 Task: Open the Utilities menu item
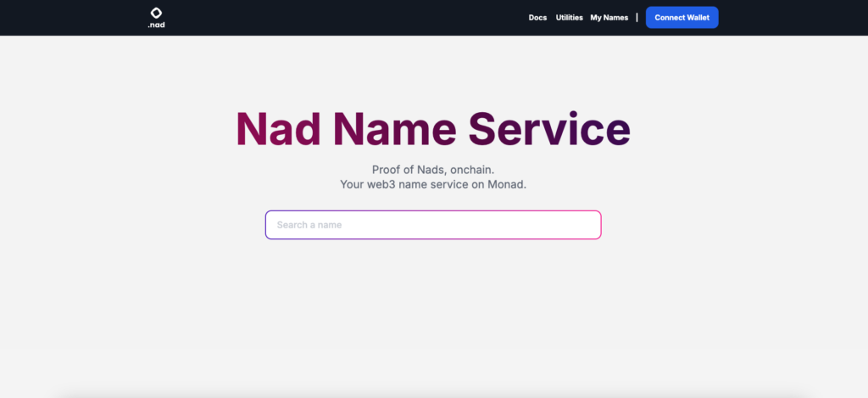tap(569, 18)
